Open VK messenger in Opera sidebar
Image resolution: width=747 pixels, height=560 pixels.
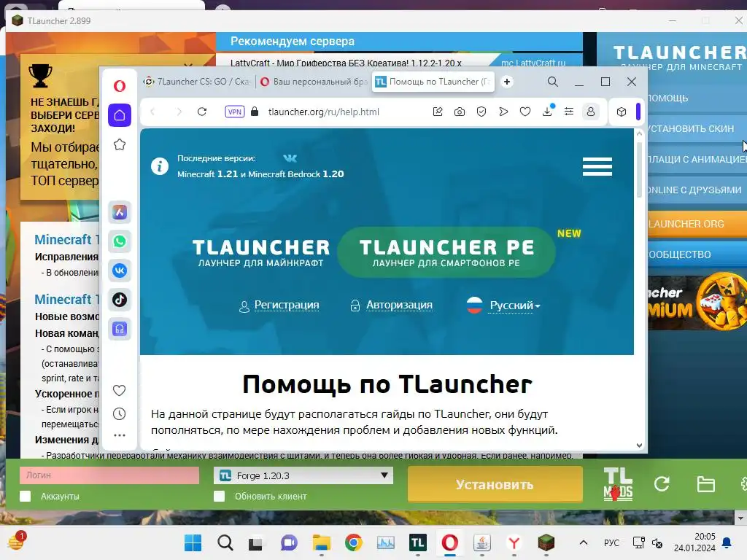tap(120, 271)
